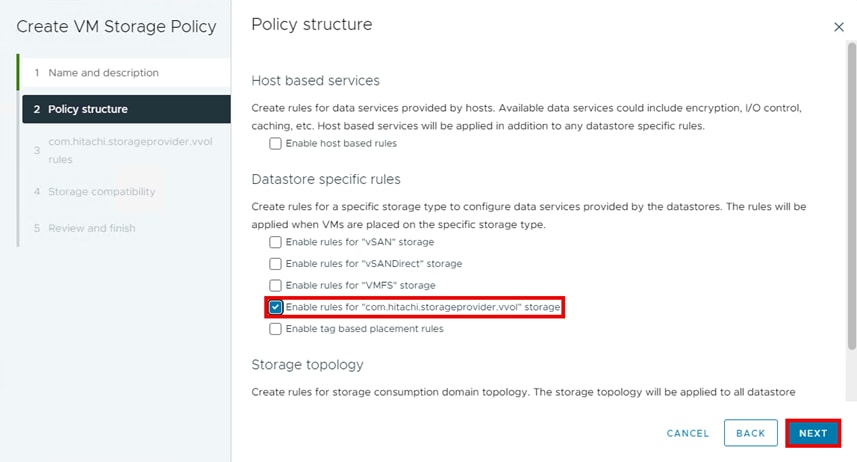Screen dimensions: 857x462
Task: Enable host based rules checkbox
Action: [276, 144]
